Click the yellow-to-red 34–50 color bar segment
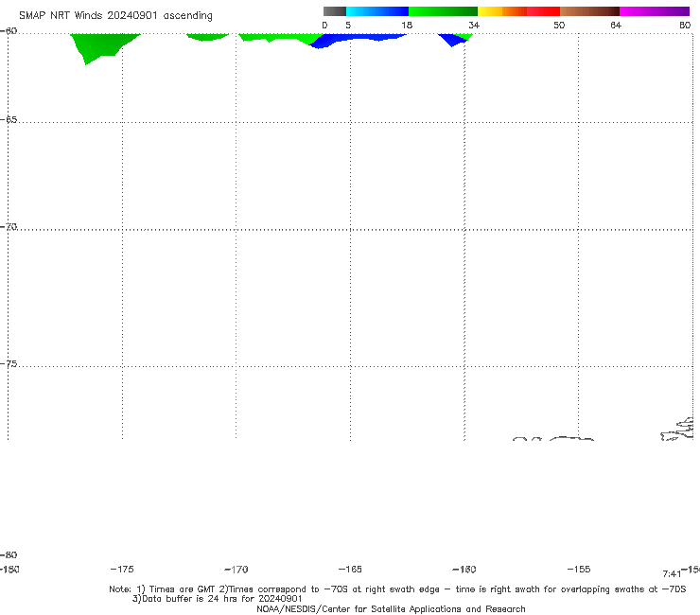 tap(518, 11)
